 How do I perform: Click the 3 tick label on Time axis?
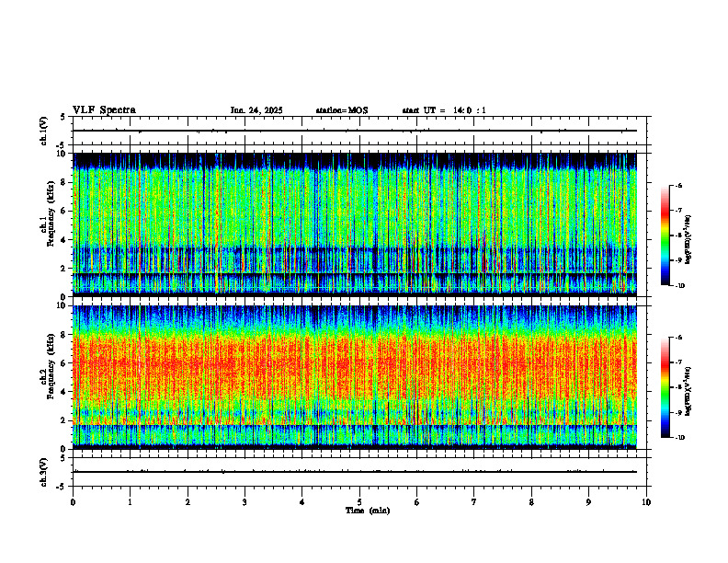point(245,502)
